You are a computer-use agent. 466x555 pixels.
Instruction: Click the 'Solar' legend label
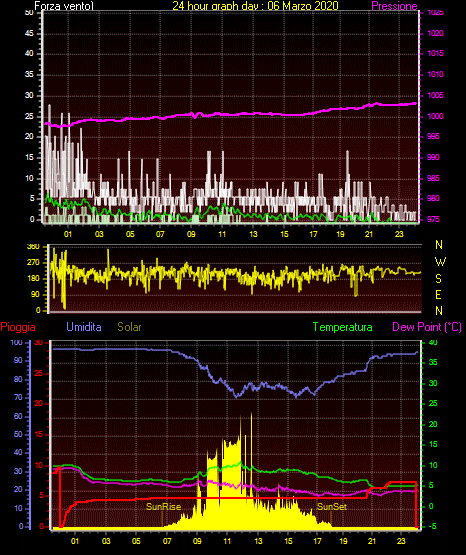click(x=129, y=327)
